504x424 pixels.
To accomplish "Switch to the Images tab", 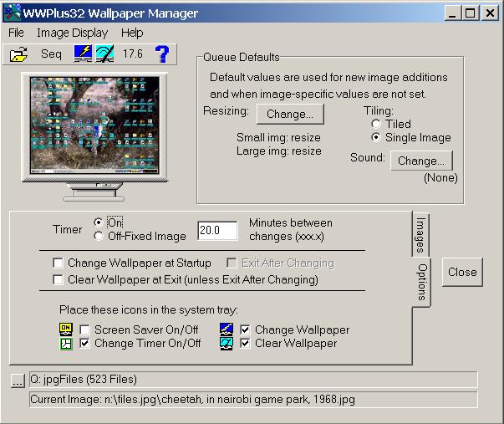I will point(420,235).
